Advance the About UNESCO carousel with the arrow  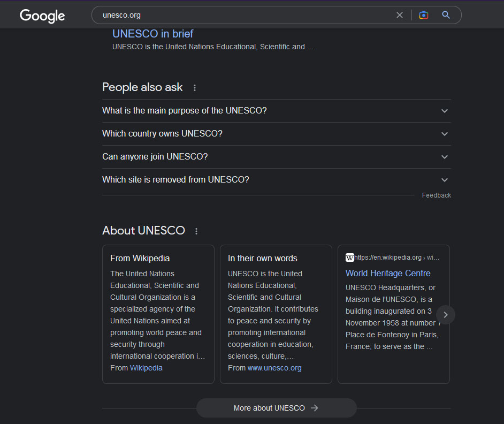click(446, 315)
